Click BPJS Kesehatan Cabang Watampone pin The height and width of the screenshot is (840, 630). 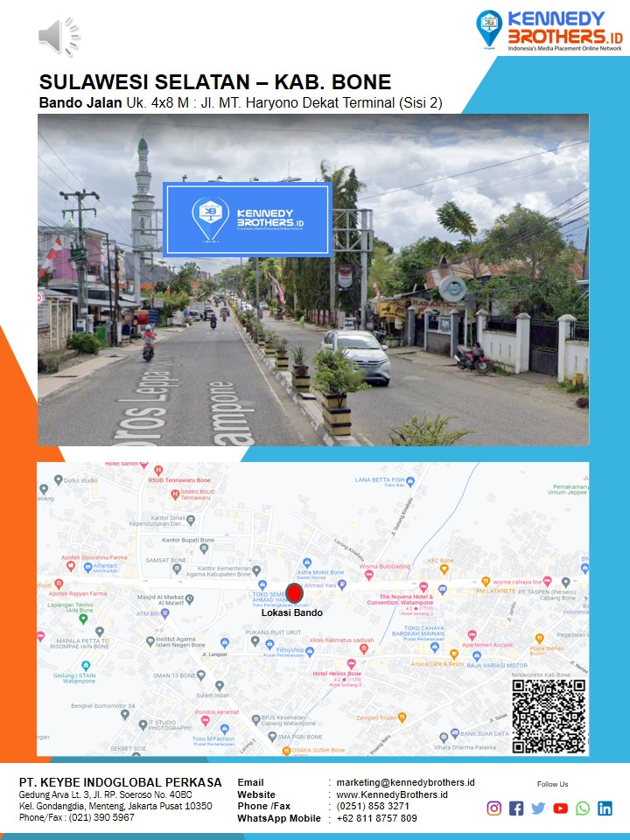pos(256,719)
